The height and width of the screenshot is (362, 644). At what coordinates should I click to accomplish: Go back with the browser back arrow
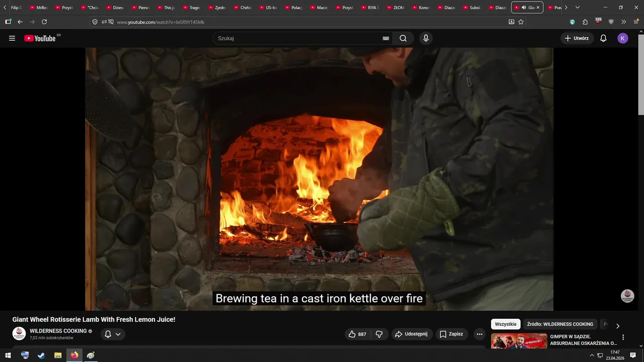20,22
